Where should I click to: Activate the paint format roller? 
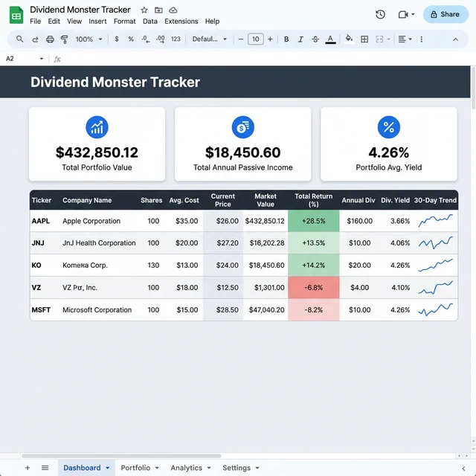pyautogui.click(x=65, y=39)
